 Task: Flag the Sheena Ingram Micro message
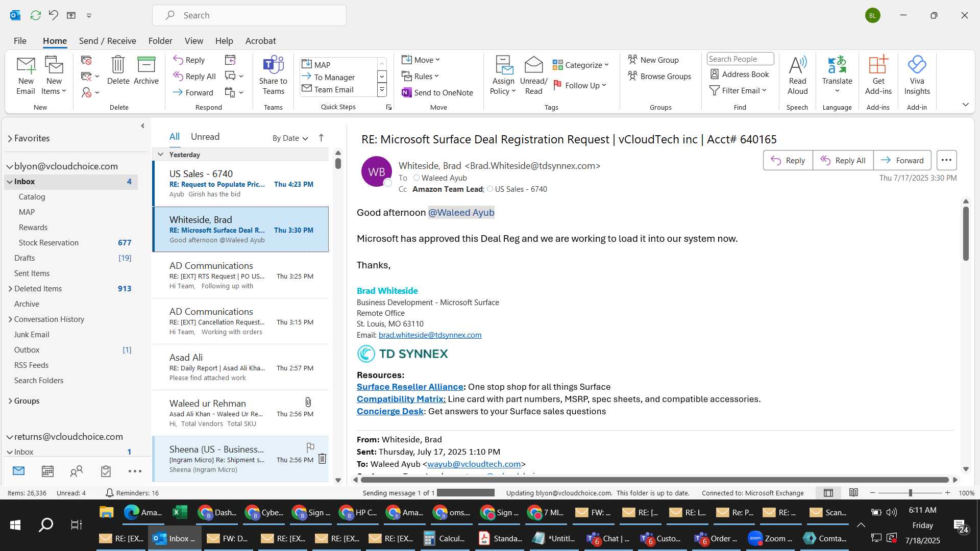(x=310, y=447)
